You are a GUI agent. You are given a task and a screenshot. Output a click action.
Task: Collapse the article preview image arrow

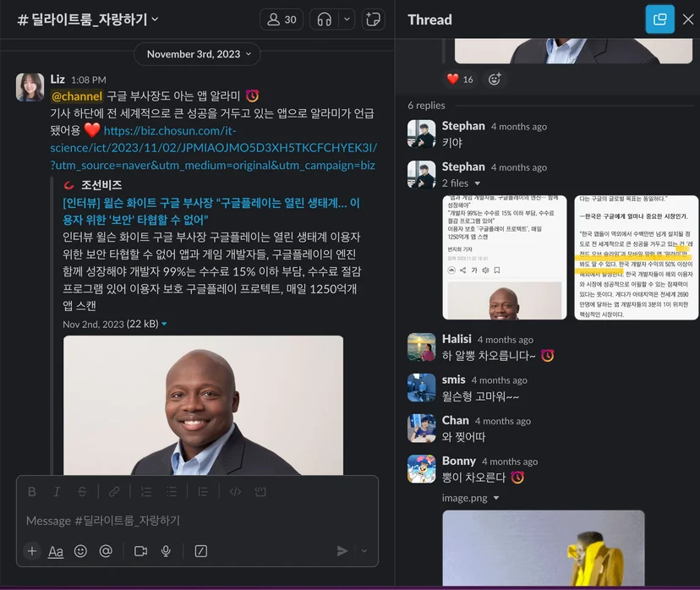click(x=164, y=324)
